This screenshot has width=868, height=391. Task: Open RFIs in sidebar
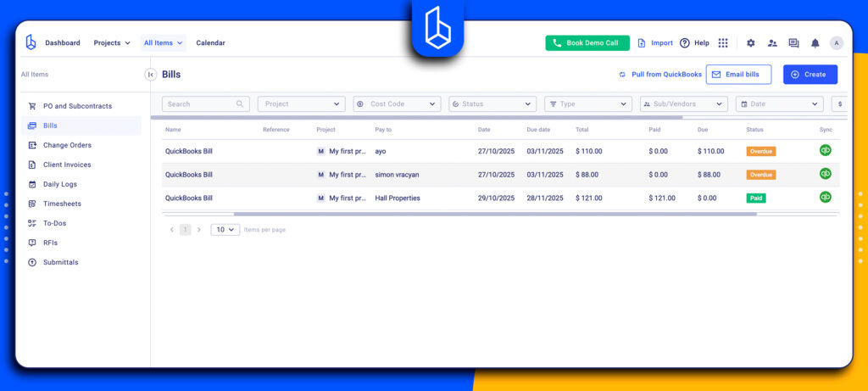[x=81, y=243]
